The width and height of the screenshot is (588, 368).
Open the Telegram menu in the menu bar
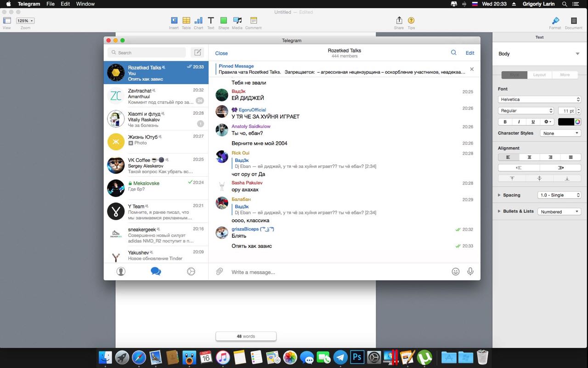point(29,4)
